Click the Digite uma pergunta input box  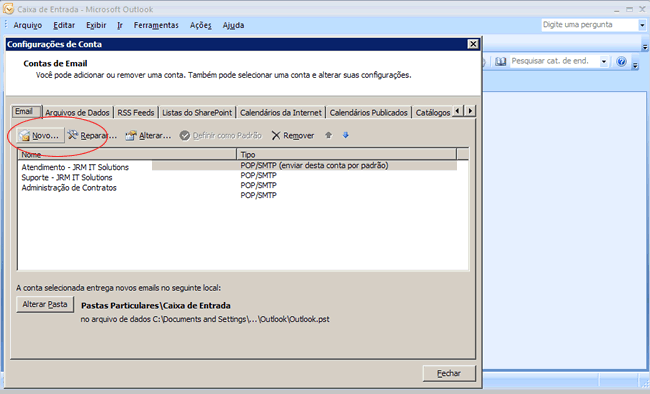pos(589,25)
